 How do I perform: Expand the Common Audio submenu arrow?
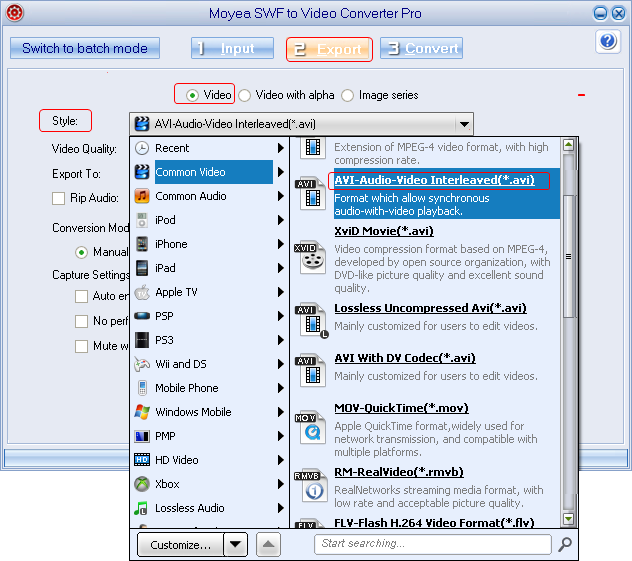[281, 196]
